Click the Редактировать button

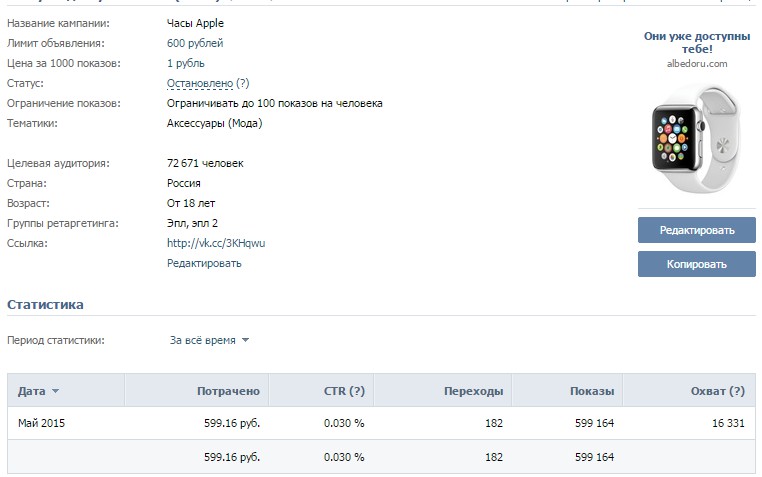[x=696, y=230]
